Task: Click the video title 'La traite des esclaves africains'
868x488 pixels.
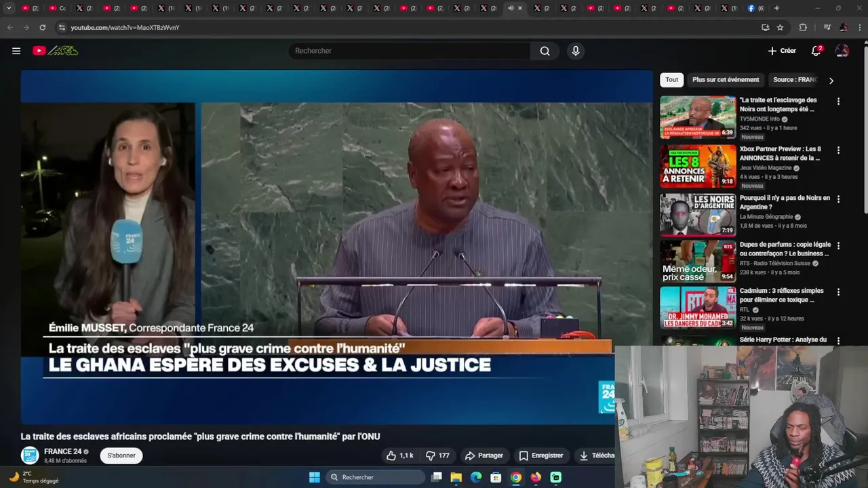Action: point(200,436)
